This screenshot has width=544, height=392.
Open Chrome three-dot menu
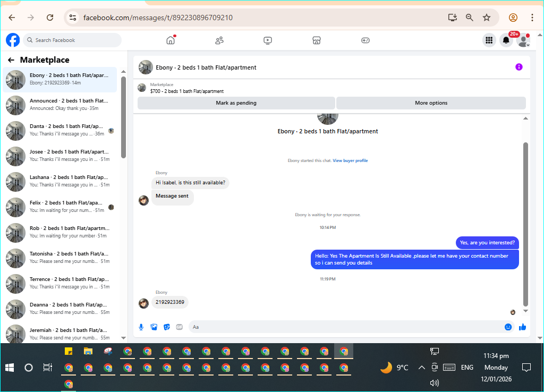(x=532, y=18)
